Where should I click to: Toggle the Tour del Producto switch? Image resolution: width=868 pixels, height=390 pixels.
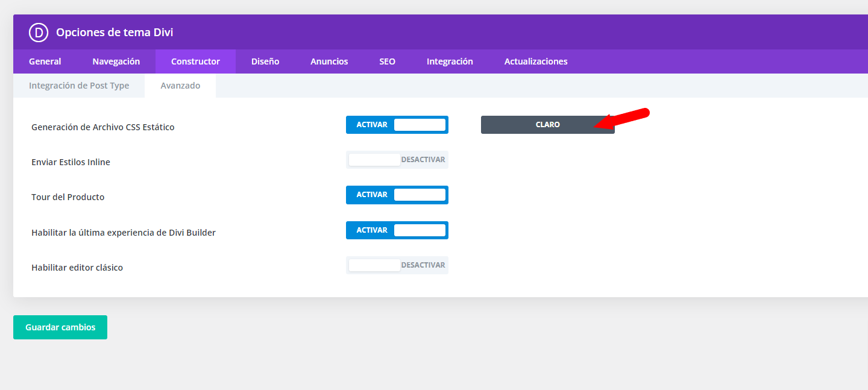click(397, 195)
